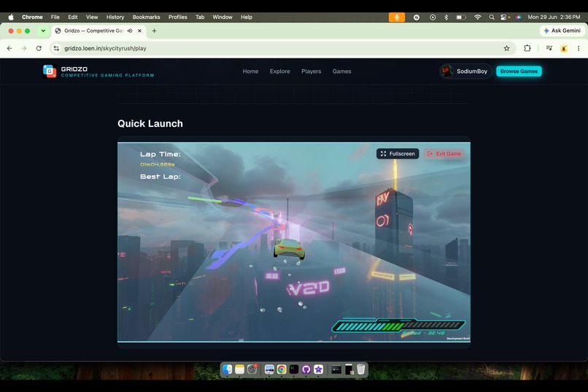Open the Chrome three-dot menu
The height and width of the screenshot is (392, 588).
[x=579, y=48]
